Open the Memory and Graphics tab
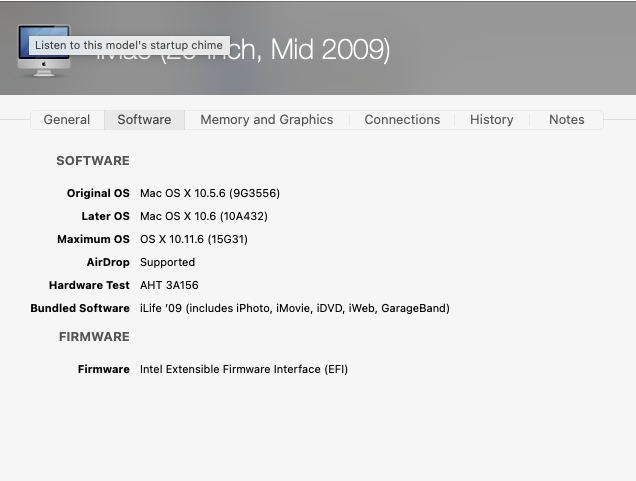The height and width of the screenshot is (481, 636). click(266, 120)
